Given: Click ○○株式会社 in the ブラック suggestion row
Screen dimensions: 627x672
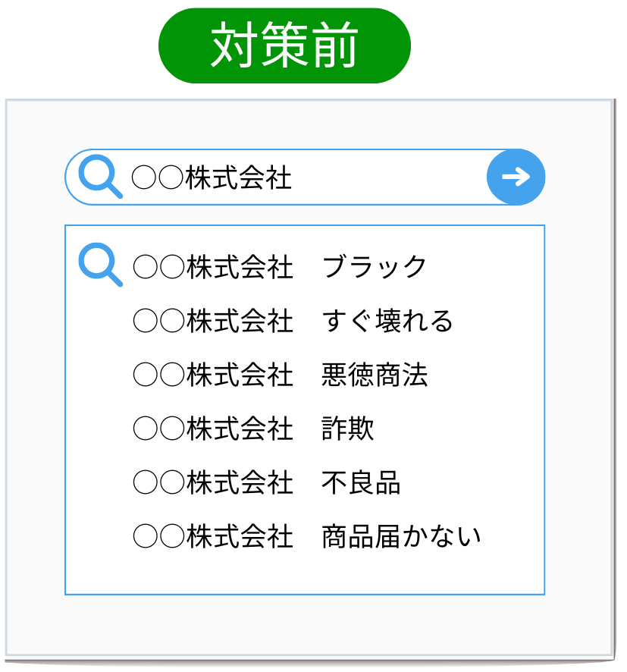Looking at the screenshot, I should point(213,267).
